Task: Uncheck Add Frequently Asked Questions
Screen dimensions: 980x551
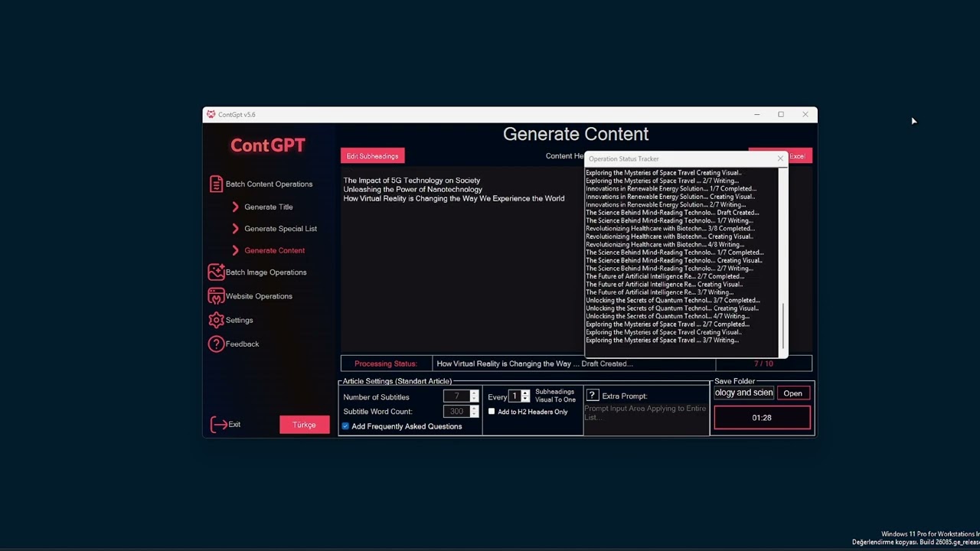Action: [x=345, y=426]
